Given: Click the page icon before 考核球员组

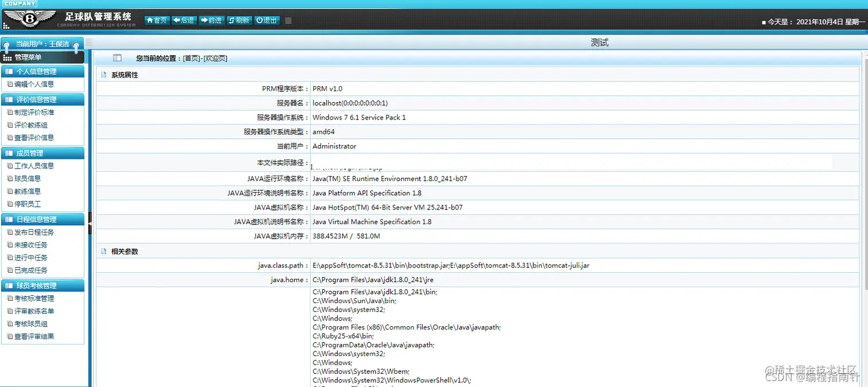Looking at the screenshot, I should tap(10, 324).
